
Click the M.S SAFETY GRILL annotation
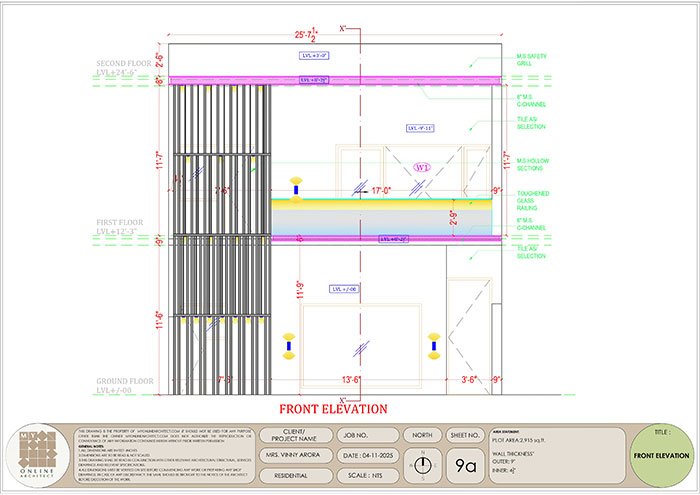click(531, 60)
